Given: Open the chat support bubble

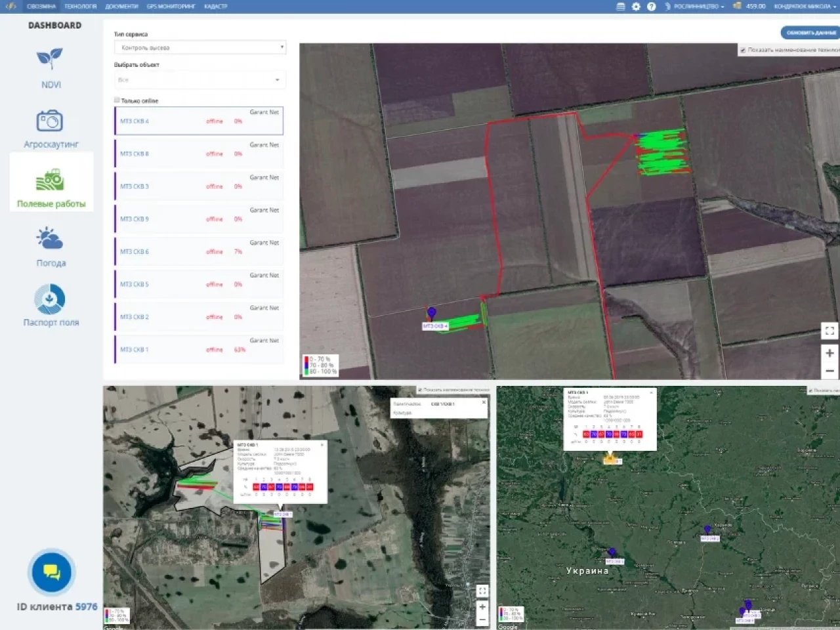Looking at the screenshot, I should (x=52, y=572).
